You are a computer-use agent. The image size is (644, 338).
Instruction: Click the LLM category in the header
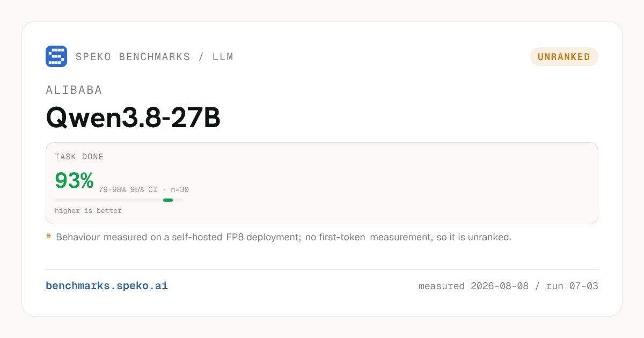223,57
